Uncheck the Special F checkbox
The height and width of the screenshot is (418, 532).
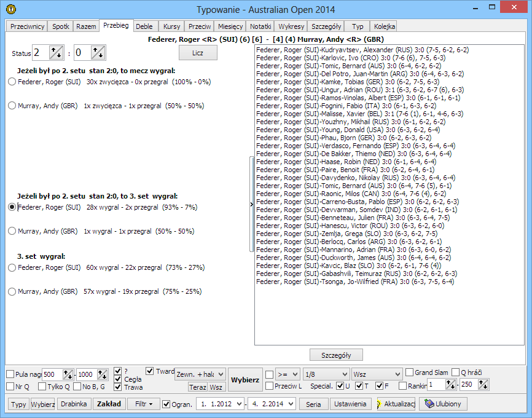click(x=379, y=386)
